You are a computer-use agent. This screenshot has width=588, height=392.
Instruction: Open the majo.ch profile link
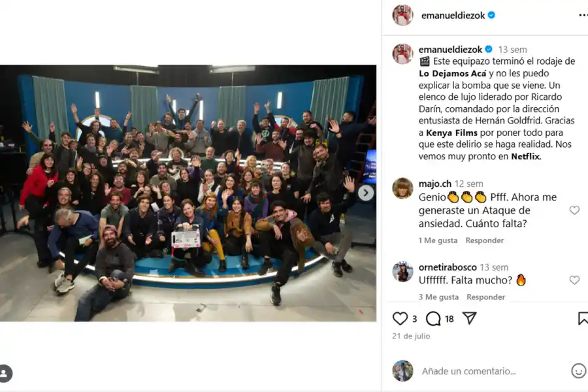pyautogui.click(x=435, y=184)
